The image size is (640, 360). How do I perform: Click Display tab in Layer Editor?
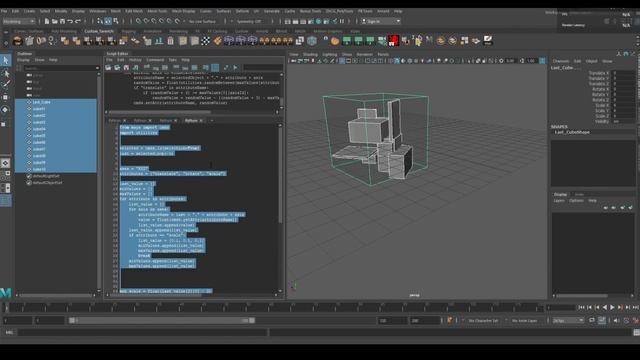coord(560,194)
